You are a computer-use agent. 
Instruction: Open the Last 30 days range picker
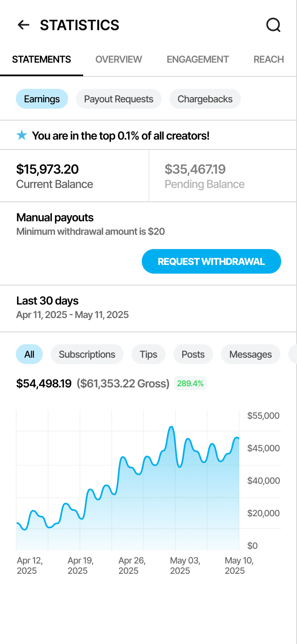tap(72, 307)
